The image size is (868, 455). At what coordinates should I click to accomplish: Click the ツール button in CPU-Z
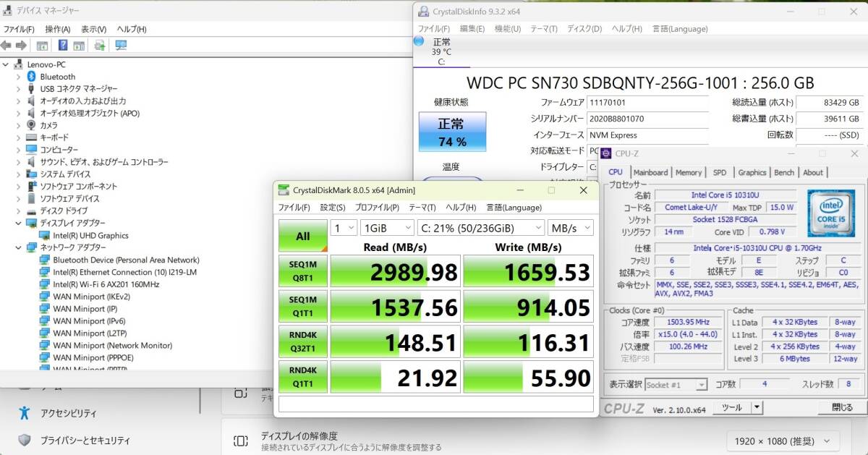(732, 408)
